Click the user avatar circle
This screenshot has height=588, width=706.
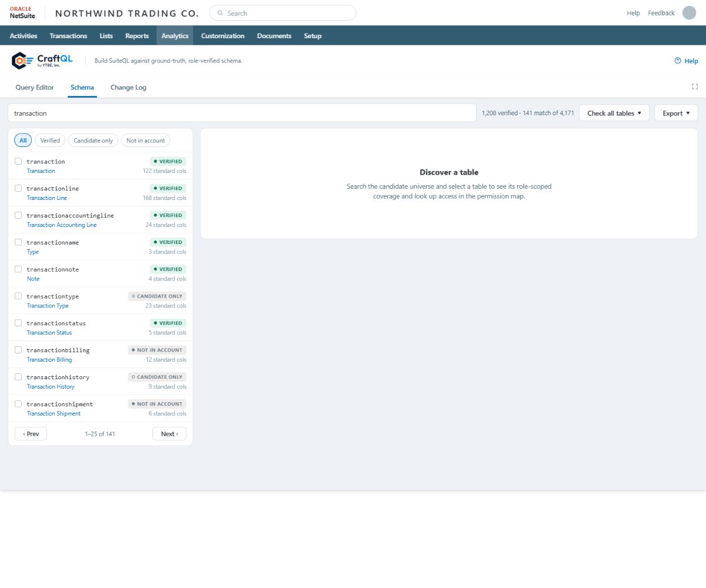[x=689, y=13]
